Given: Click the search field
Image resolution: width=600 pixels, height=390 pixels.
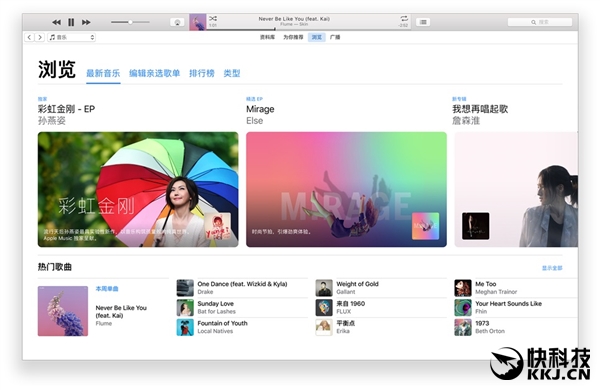Looking at the screenshot, I should pyautogui.click(x=540, y=22).
